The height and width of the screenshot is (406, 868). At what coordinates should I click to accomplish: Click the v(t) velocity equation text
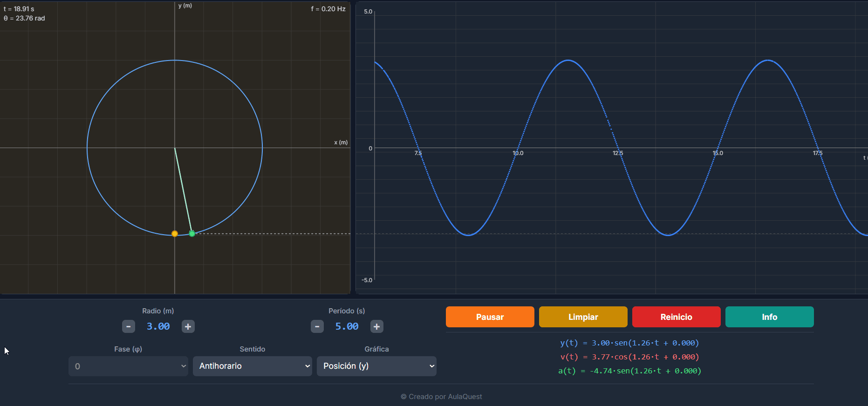point(629,357)
